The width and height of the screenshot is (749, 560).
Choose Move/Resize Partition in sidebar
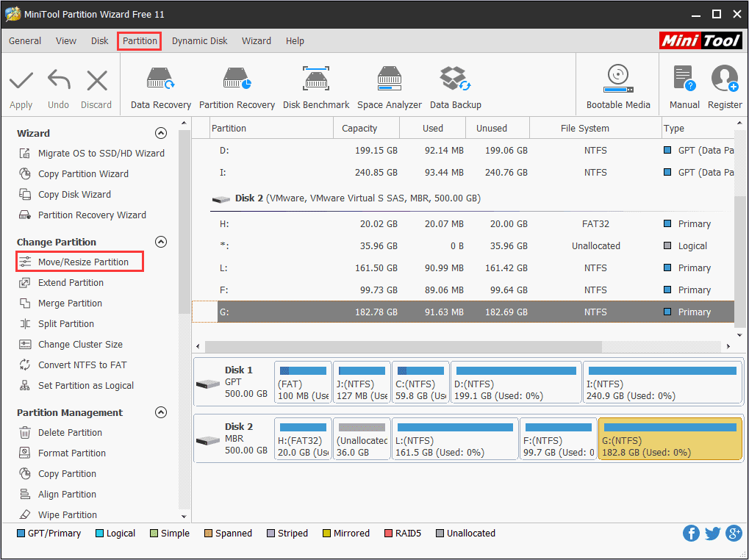click(x=80, y=262)
